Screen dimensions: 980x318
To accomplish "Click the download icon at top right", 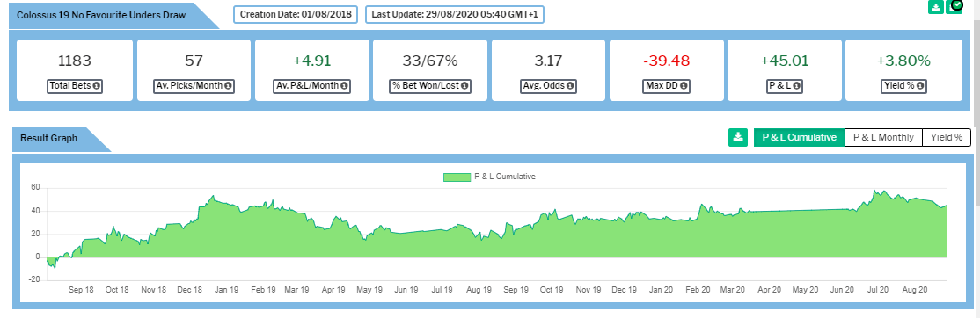I will point(936,6).
